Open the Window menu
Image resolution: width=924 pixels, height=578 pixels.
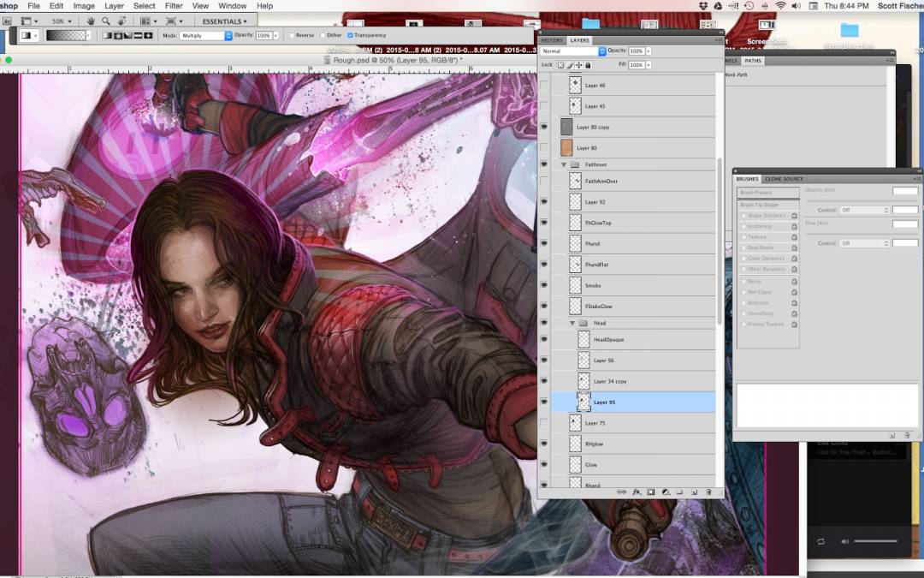click(x=232, y=6)
